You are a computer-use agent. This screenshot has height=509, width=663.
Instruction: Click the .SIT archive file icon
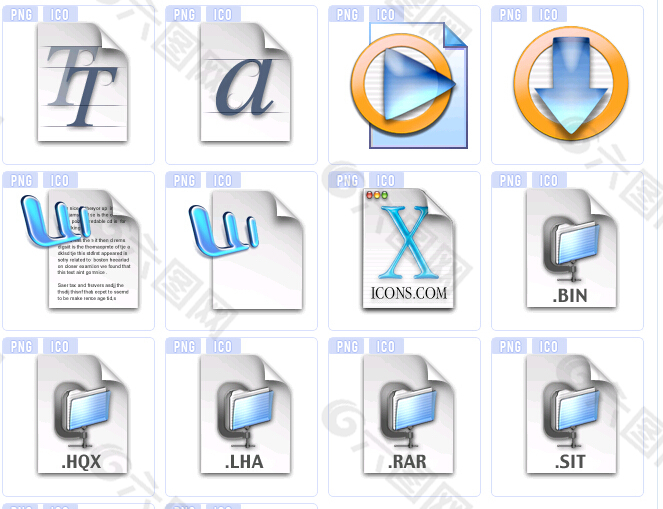tap(571, 415)
